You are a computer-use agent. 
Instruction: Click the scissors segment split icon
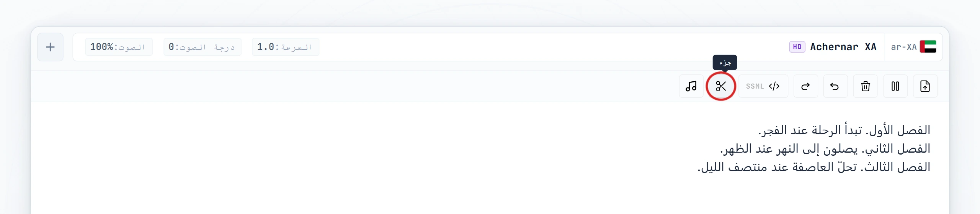(721, 86)
